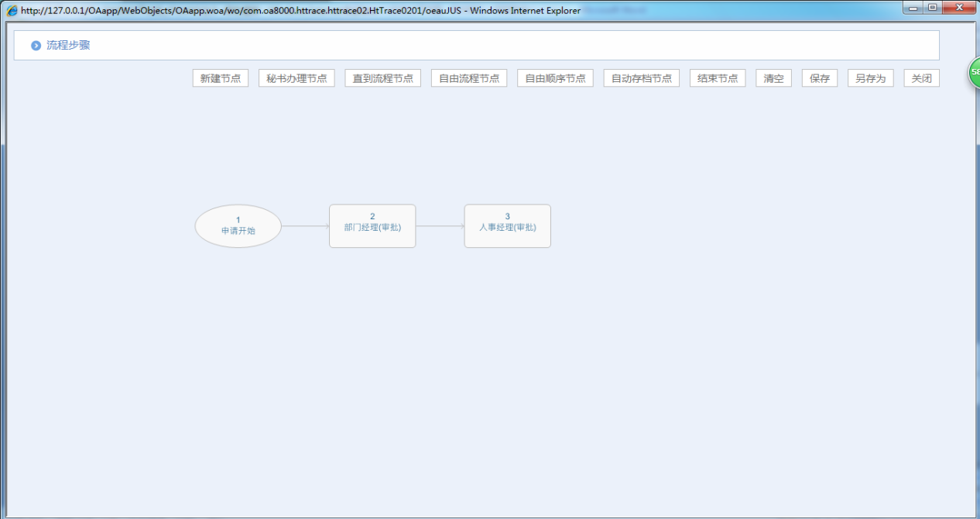This screenshot has height=519, width=980.
Task: Select node 2 部门经理(审批)
Action: 372,226
